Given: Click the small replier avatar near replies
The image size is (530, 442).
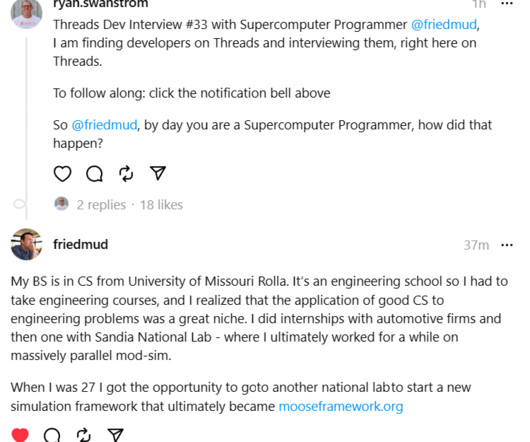Looking at the screenshot, I should coord(62,204).
